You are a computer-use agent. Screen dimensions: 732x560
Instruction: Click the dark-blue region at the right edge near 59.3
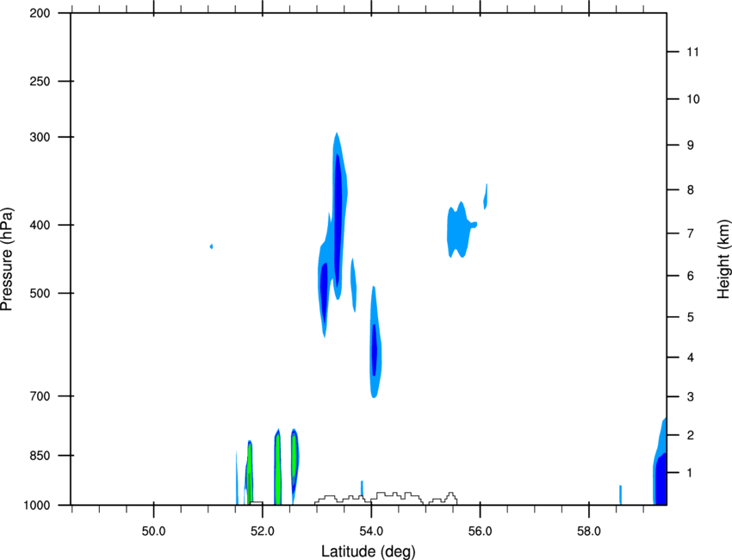point(661,479)
